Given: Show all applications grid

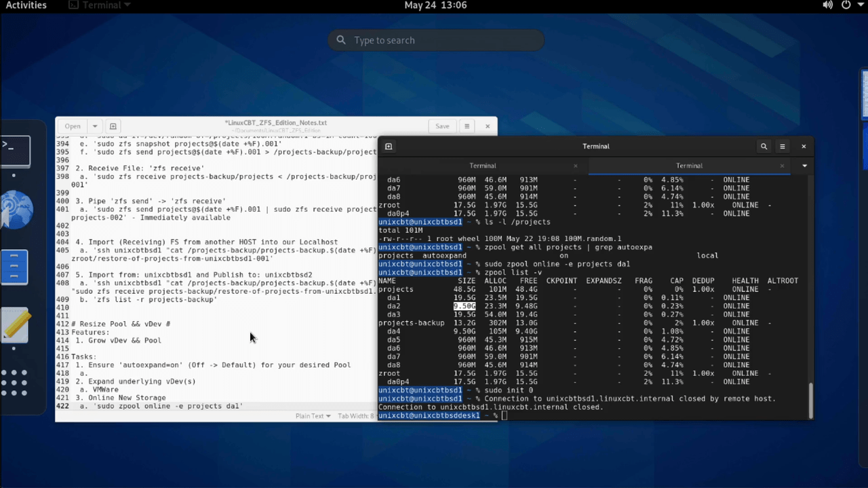Looking at the screenshot, I should (14, 383).
